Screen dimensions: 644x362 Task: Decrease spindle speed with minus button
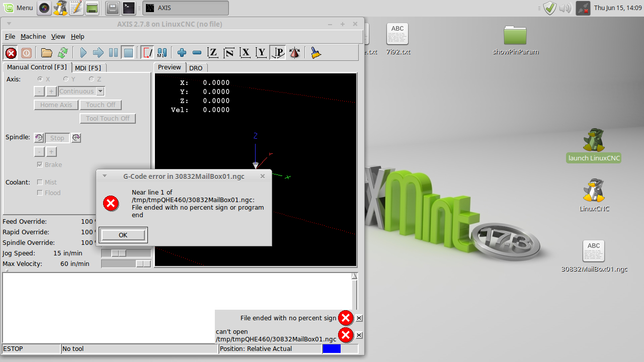point(39,152)
